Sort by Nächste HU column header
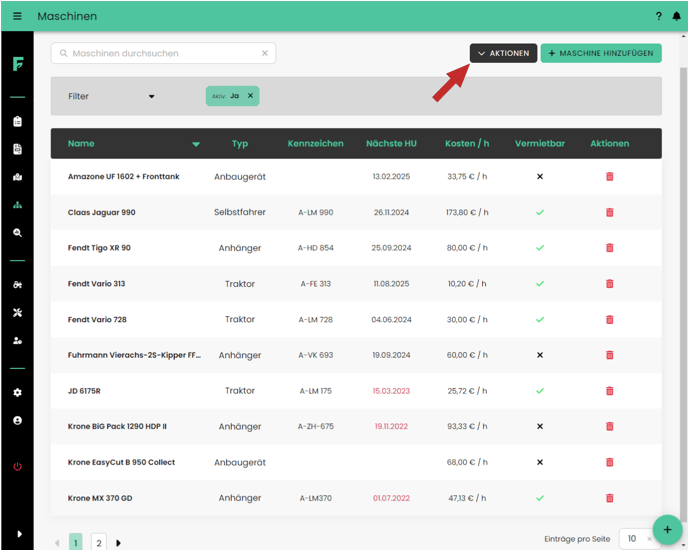This screenshot has width=688, height=550. pyautogui.click(x=391, y=144)
